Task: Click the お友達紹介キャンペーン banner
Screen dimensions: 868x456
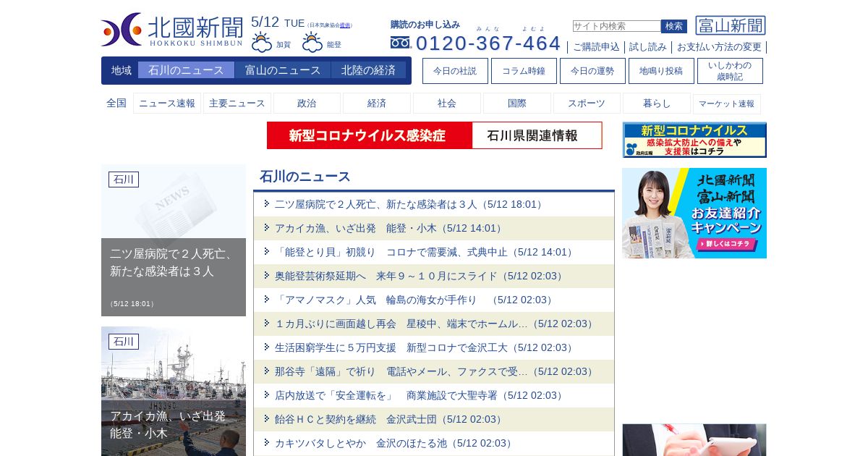Action: pos(694,214)
